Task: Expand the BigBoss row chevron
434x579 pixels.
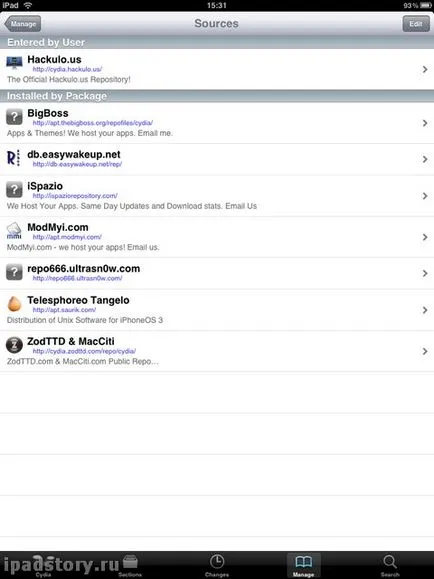Action: [425, 123]
